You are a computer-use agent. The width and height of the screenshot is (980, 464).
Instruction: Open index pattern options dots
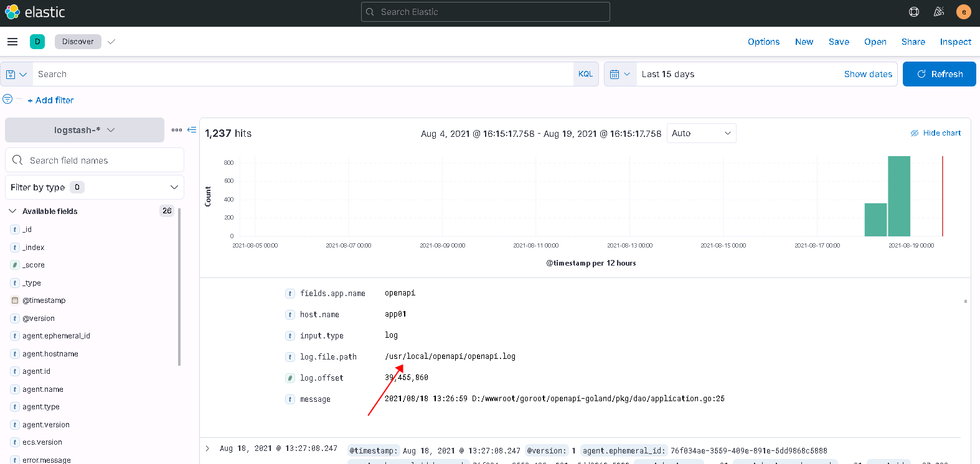pos(177,130)
